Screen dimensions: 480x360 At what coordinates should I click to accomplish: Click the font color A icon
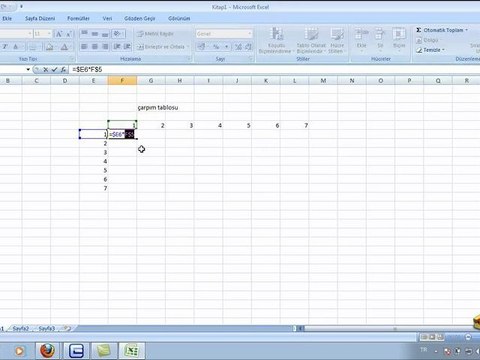point(64,47)
